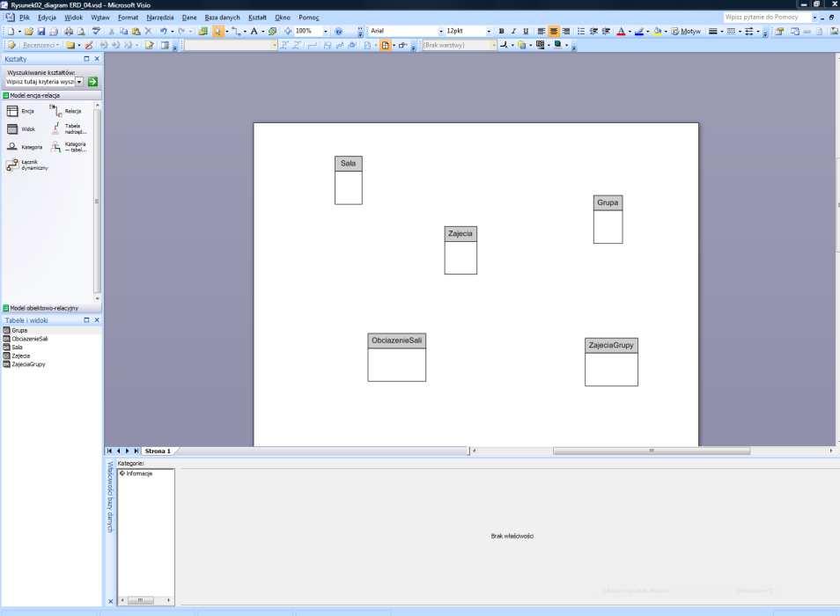The width and height of the screenshot is (840, 616).
Task: Open a file with the Open folder icon
Action: pos(29,31)
